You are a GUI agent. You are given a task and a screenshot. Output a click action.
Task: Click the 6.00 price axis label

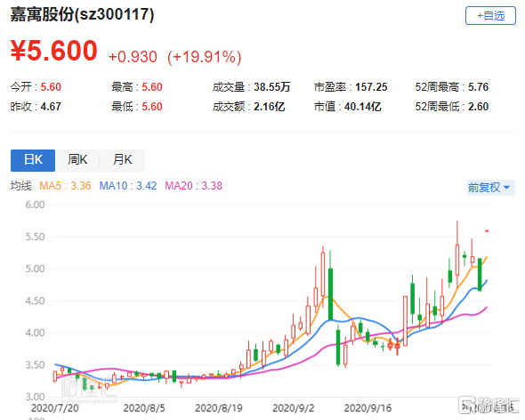35,205
